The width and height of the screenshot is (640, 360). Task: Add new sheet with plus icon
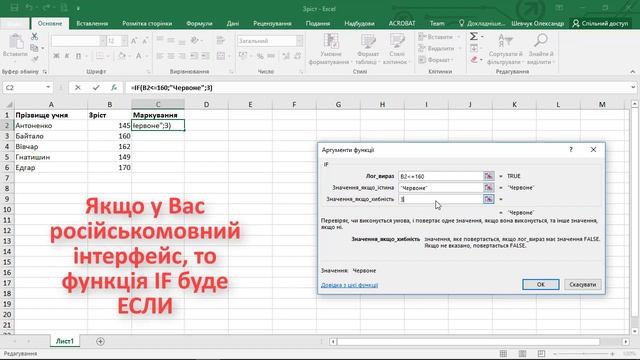pyautogui.click(x=100, y=341)
